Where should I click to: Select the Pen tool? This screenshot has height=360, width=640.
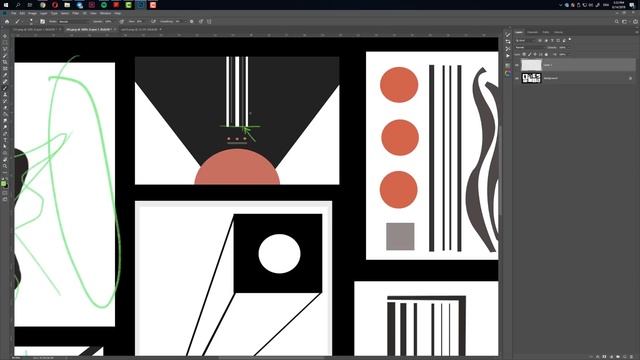coord(5,133)
